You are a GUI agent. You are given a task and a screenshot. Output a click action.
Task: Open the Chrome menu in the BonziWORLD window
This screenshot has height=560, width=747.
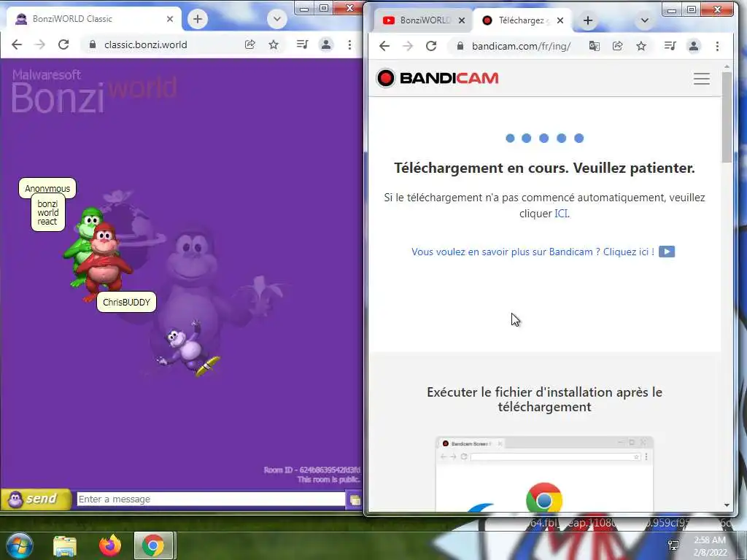click(x=349, y=44)
